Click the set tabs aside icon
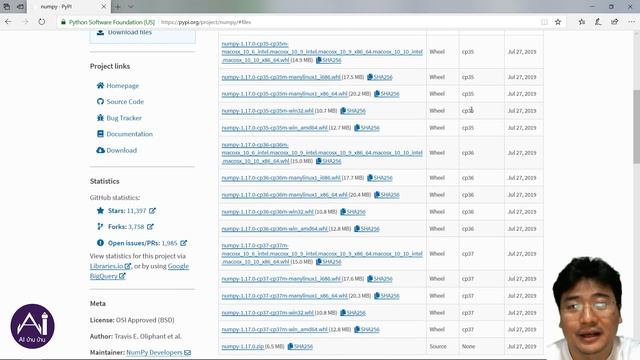Image resolution: width=640 pixels, height=360 pixels. 20,7
